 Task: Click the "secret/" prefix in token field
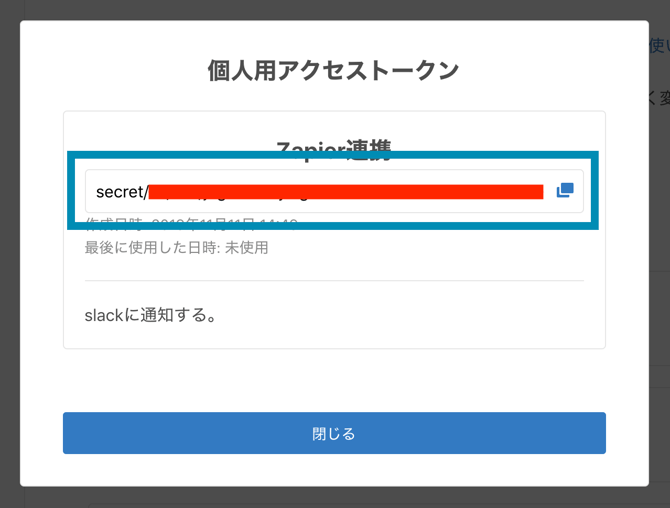[x=121, y=191]
